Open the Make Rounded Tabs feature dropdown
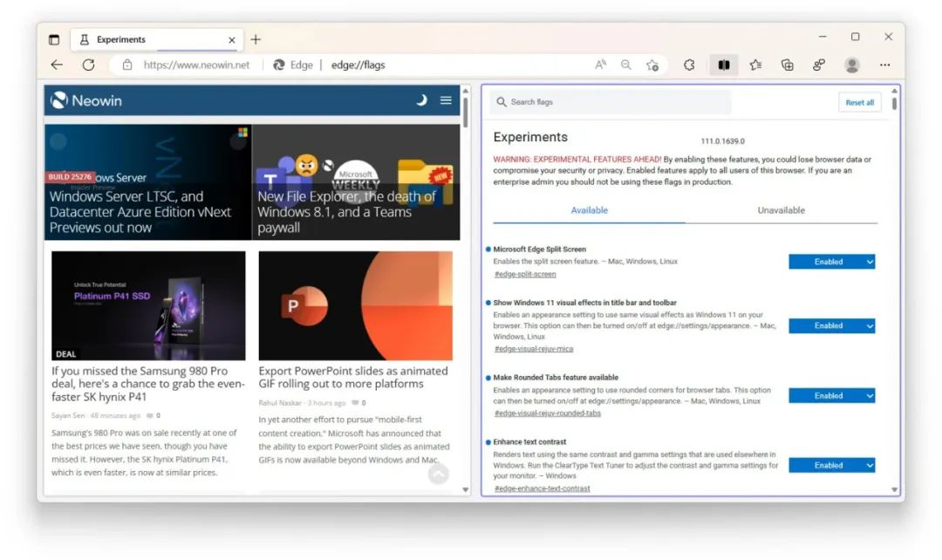 click(x=830, y=395)
